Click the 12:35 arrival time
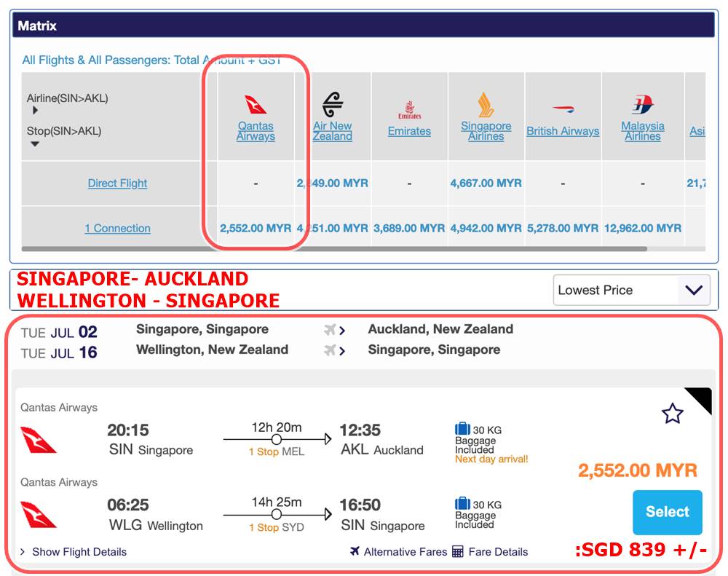Screen dimensions: 728x576 (x=360, y=430)
